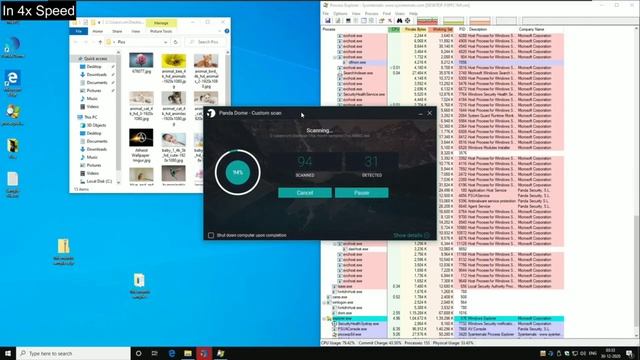
Task: Open the notification center icon
Action: [629, 353]
